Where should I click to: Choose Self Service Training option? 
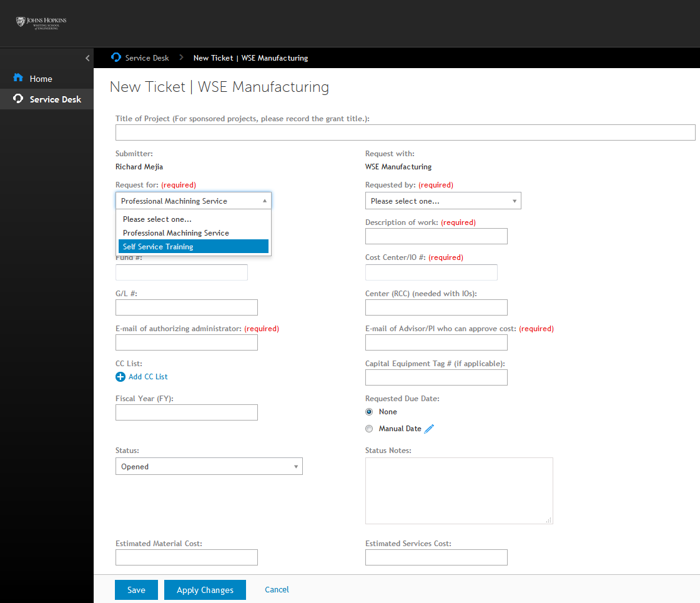click(x=194, y=247)
